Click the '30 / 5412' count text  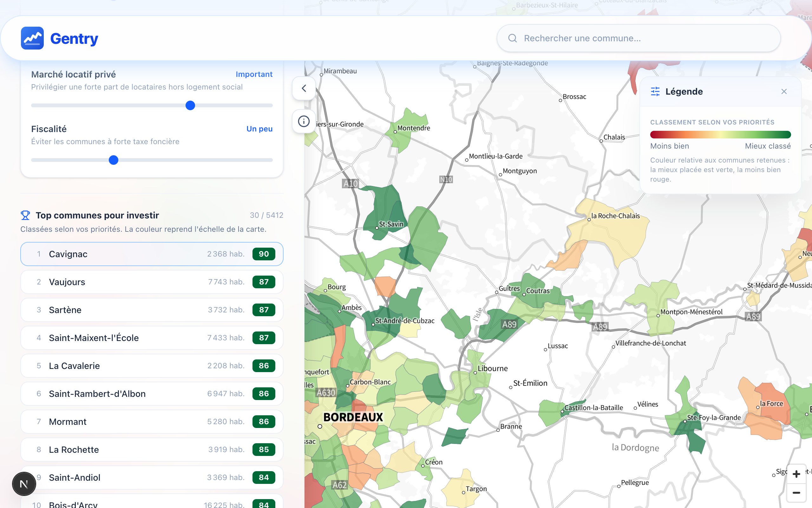point(266,215)
